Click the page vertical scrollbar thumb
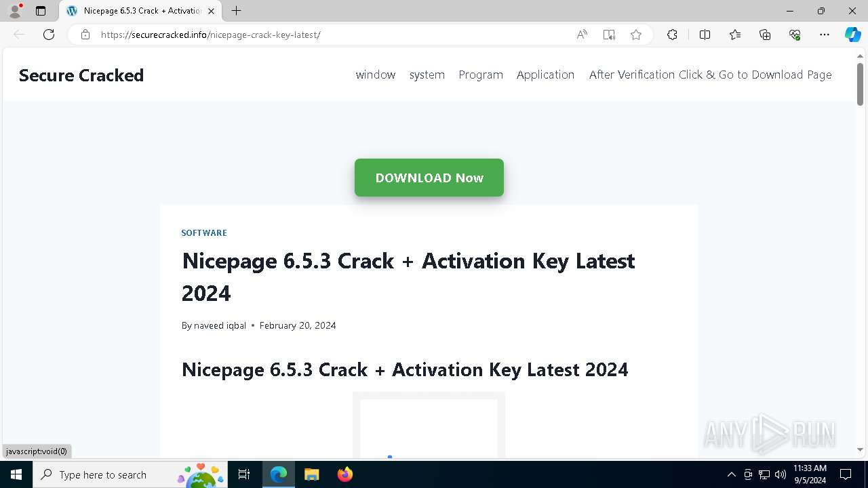 pos(860,84)
